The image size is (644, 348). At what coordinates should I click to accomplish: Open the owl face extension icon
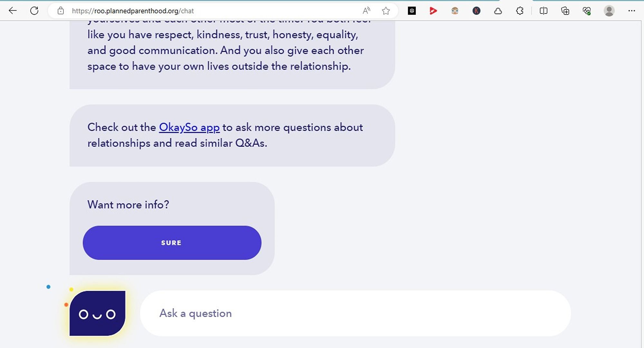coord(455,11)
